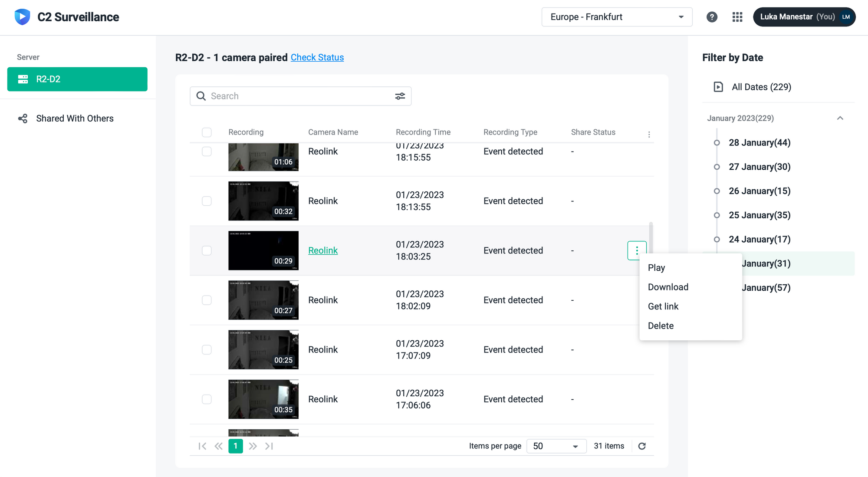This screenshot has height=477, width=868.
Task: Click the LM user avatar
Action: 846,17
